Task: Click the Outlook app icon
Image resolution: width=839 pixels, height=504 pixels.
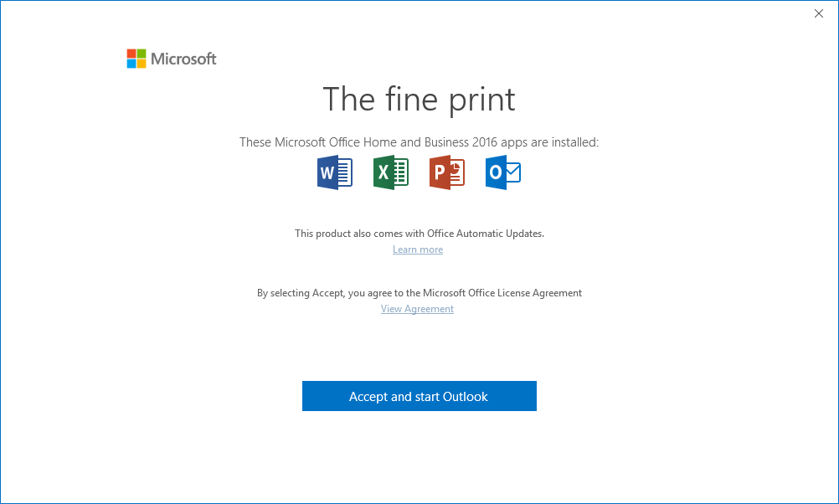Action: coord(503,172)
